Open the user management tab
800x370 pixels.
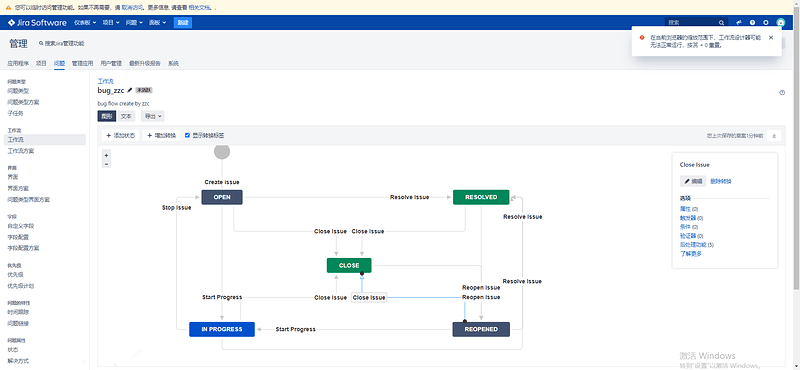point(111,64)
